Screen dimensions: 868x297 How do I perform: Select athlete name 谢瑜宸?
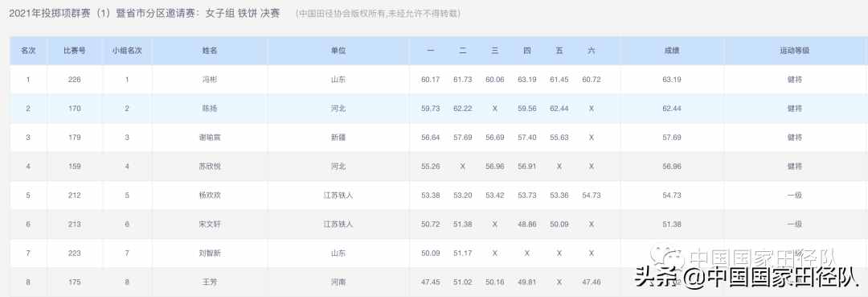click(x=210, y=138)
